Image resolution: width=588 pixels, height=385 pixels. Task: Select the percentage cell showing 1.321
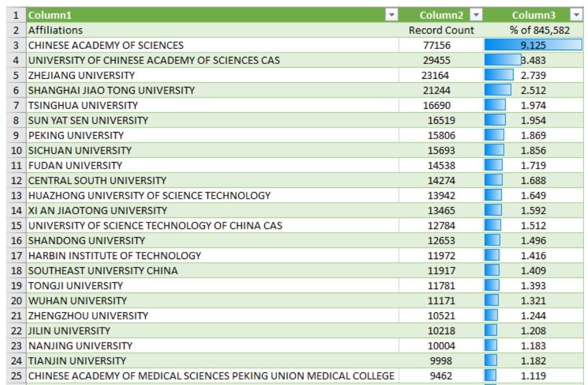click(533, 301)
